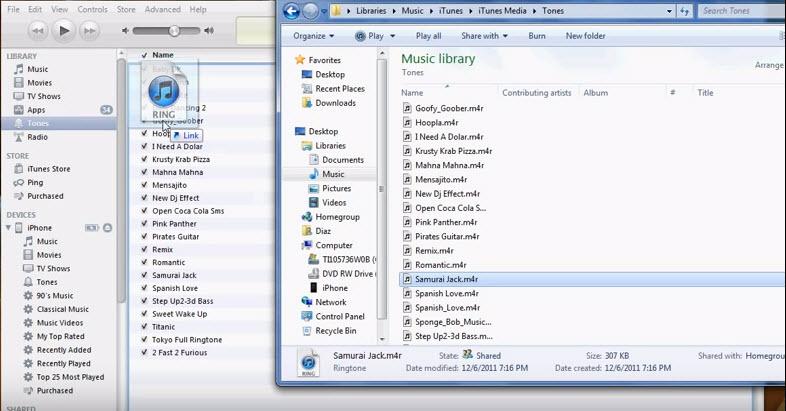The image size is (786, 411).
Task: Click the Burn button
Action: pyautogui.click(x=537, y=36)
